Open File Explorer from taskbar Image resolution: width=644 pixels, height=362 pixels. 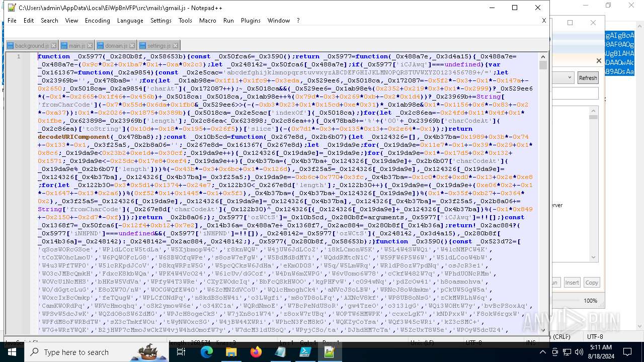pyautogui.click(x=231, y=352)
